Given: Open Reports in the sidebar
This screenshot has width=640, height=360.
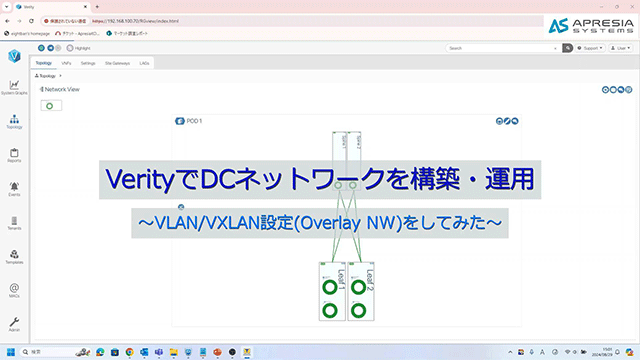Looking at the screenshot, I should coord(14,155).
